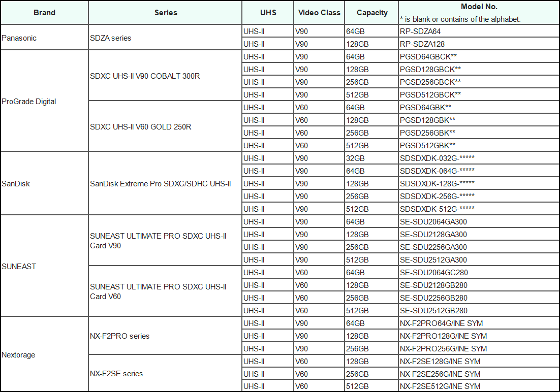The height and width of the screenshot is (392, 560).
Task: Click 64GB capacity in RP-SDZA64 row
Action: point(372,31)
